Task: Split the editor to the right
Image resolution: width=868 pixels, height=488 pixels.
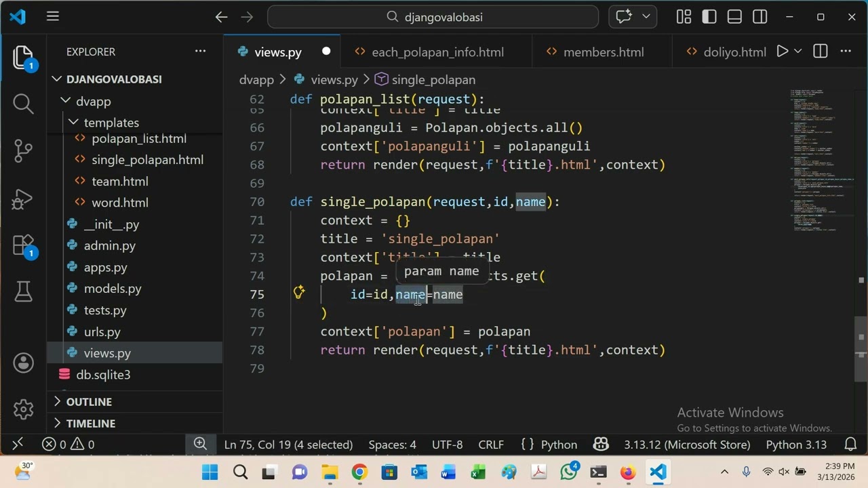Action: pos(821,52)
